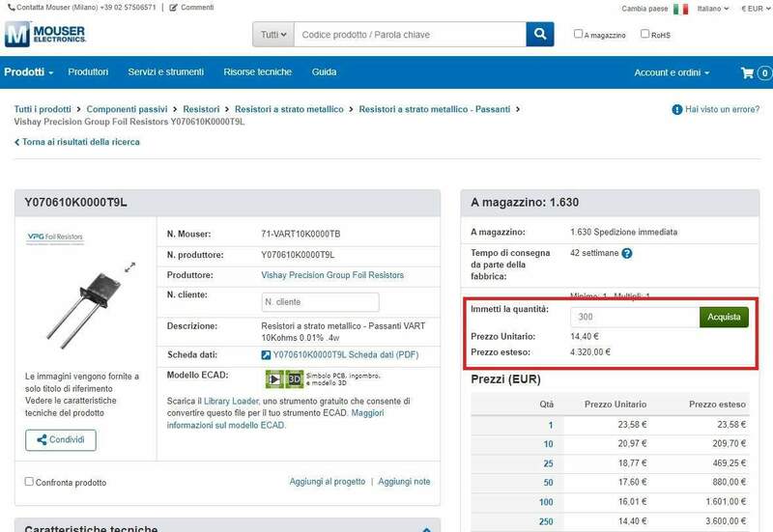Open the EUR currency dropdown
This screenshot has width=773, height=532.
pos(755,8)
